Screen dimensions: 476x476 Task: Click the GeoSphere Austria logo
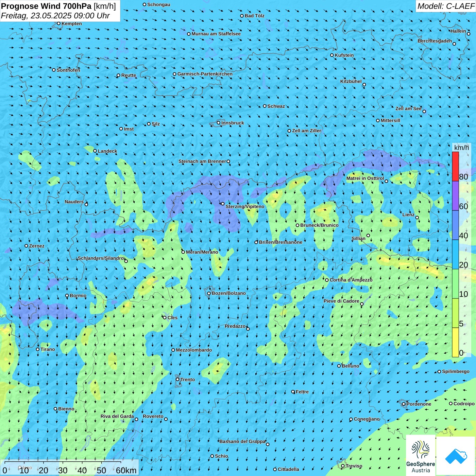421,455
